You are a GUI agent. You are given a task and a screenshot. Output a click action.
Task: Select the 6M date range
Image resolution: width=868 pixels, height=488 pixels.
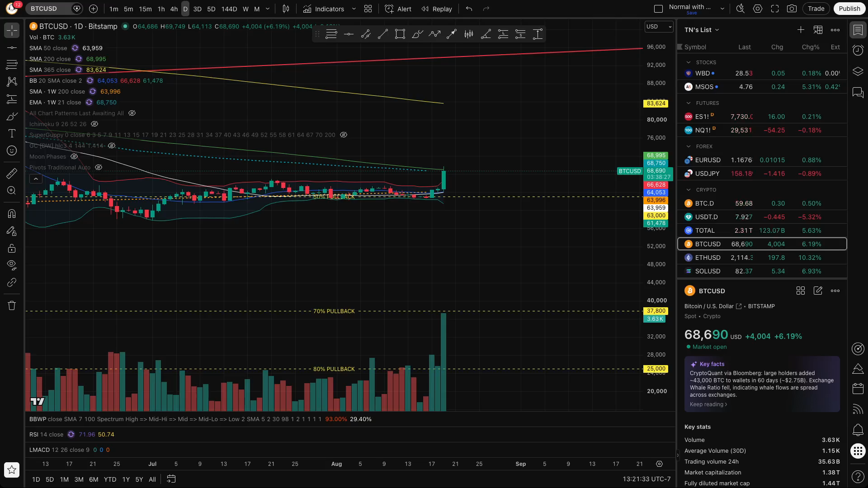(x=94, y=479)
